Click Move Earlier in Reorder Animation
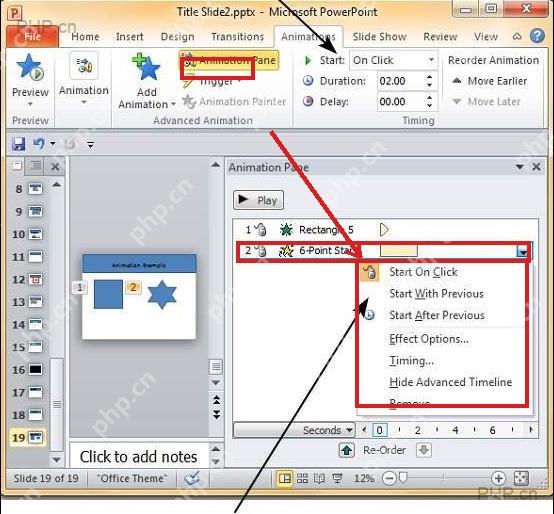The height and width of the screenshot is (514, 554). 489,81
